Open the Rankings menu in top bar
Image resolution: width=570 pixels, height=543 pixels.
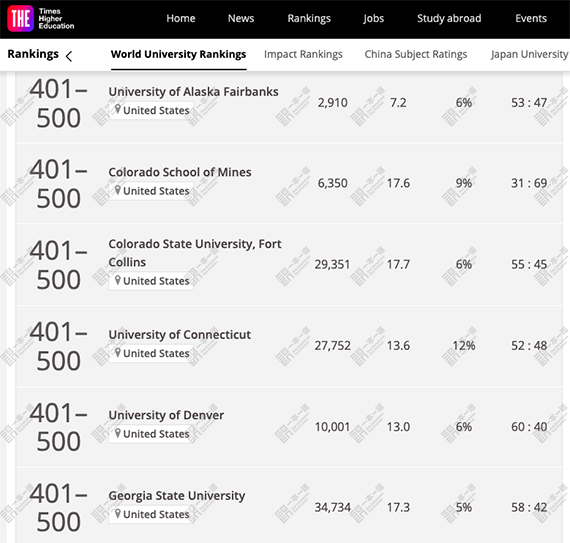(309, 19)
